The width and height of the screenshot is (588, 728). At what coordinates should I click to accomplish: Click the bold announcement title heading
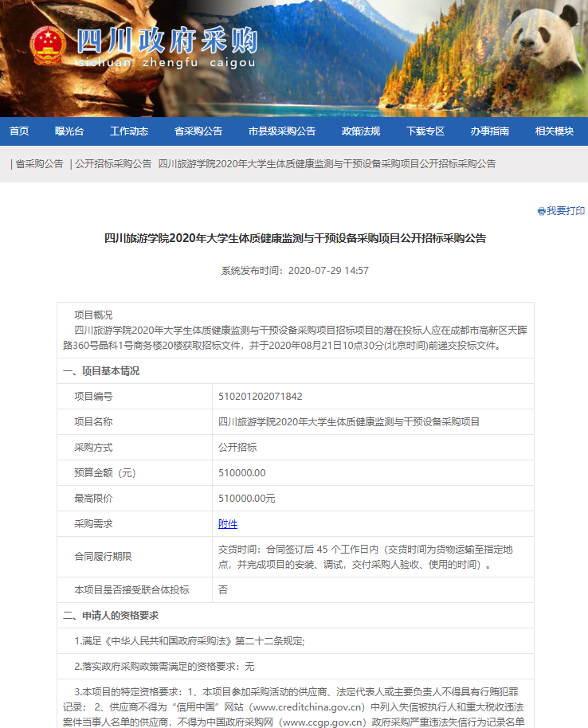(x=295, y=239)
